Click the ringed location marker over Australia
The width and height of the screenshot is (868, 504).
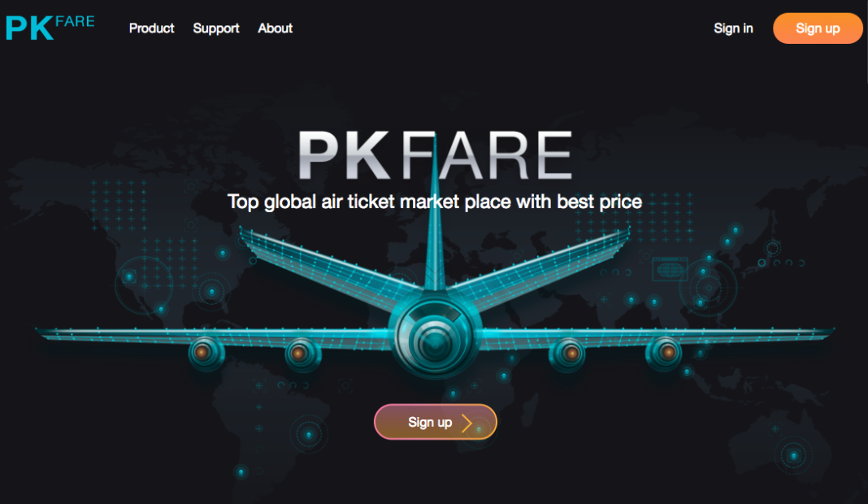[x=793, y=454]
